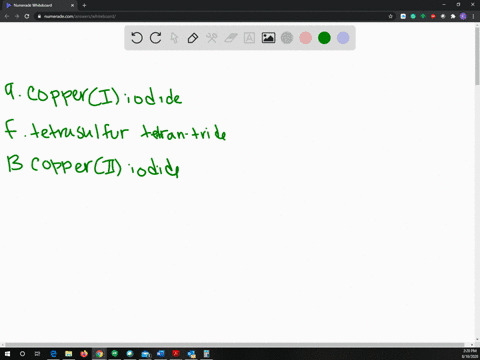Open a new browser tab
Image resolution: width=480 pixels, height=360 pixels.
click(84, 5)
